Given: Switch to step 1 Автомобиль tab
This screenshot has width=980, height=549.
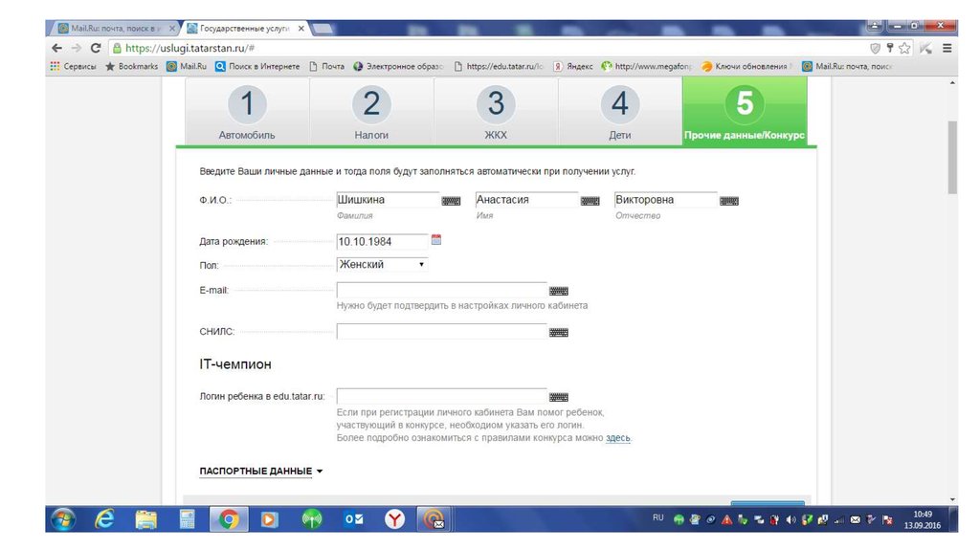Looking at the screenshot, I should (247, 112).
